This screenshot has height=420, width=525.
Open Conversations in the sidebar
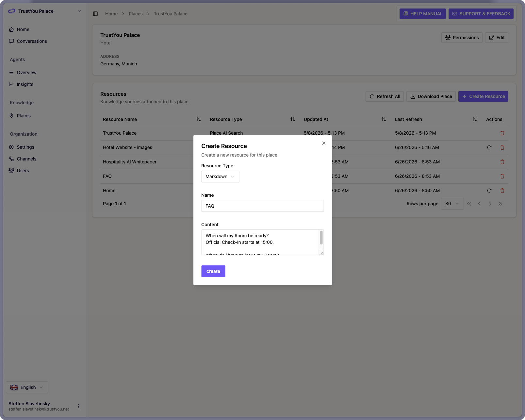[x=32, y=41]
